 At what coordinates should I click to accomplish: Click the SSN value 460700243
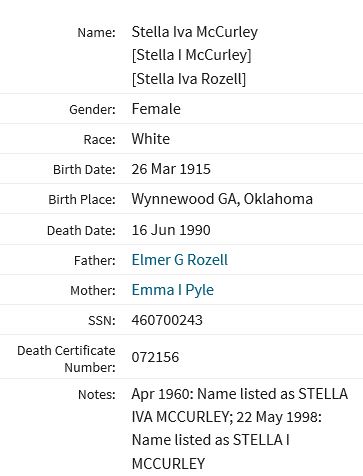click(167, 320)
